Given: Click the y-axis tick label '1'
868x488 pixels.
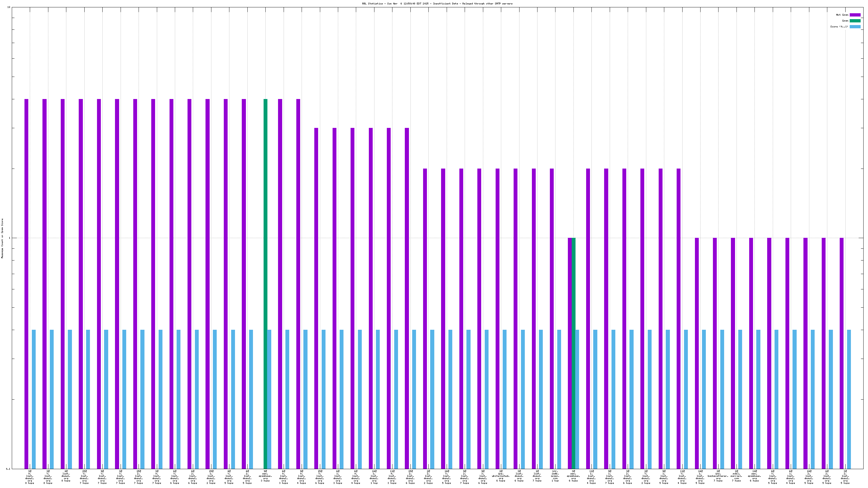Looking at the screenshot, I should (9, 238).
